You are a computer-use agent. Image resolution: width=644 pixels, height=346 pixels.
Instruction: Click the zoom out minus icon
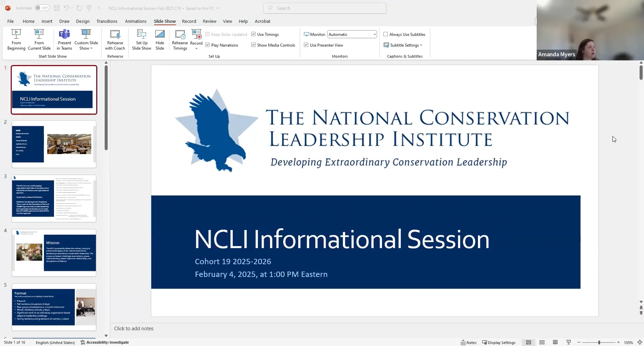pos(579,342)
